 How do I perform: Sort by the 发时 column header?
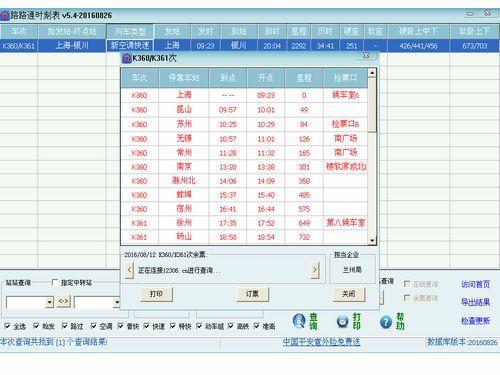click(205, 32)
